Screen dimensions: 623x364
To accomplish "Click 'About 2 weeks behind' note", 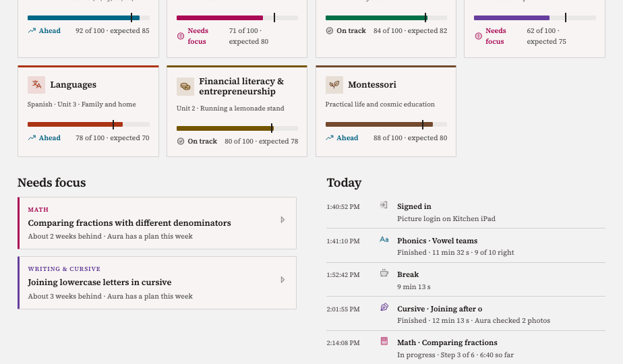I will tap(65, 236).
